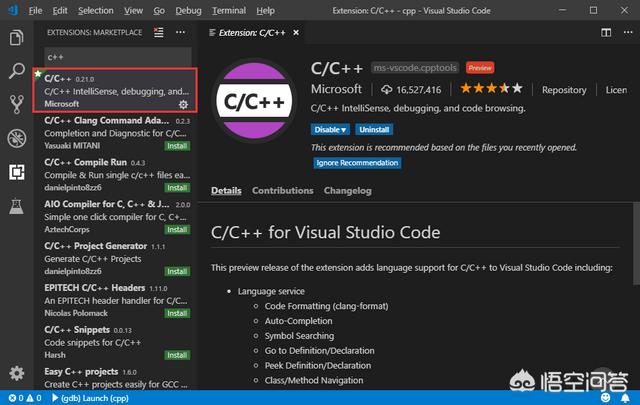
Task: Click the C/C++ extension logo
Action: coord(254,100)
